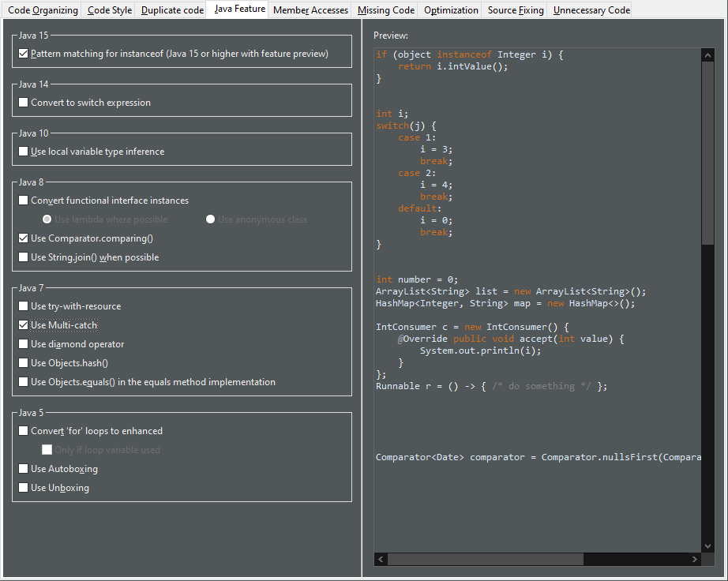Enable the Use Autoboxing option
The image size is (728, 581).
point(23,469)
